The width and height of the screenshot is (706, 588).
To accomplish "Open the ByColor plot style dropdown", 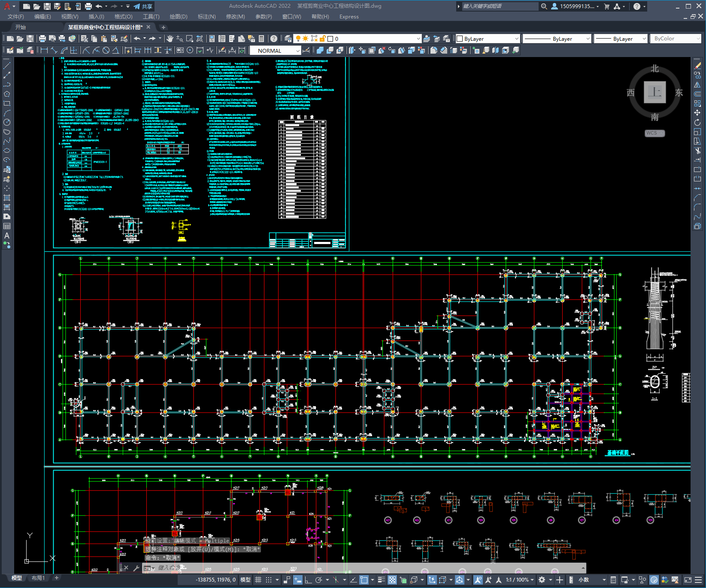I will 676,39.
